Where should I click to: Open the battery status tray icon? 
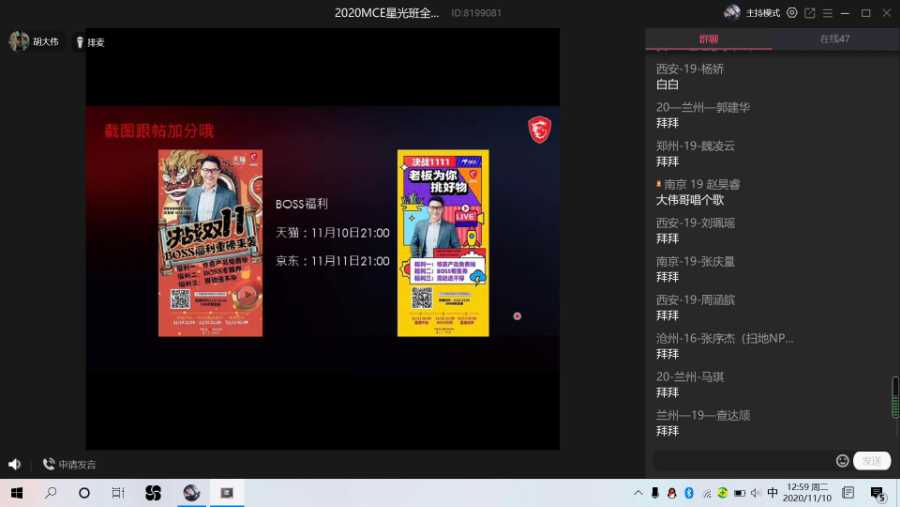click(x=740, y=493)
